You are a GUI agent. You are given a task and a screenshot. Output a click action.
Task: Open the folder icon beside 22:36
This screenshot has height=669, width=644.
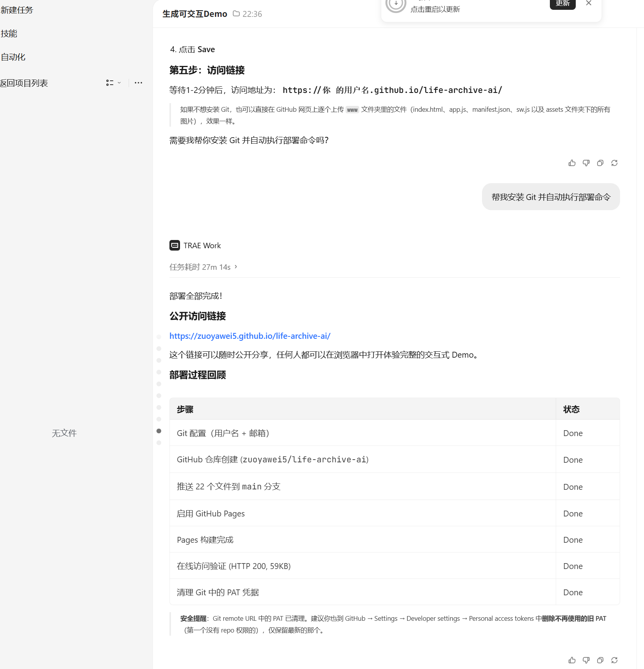(236, 14)
